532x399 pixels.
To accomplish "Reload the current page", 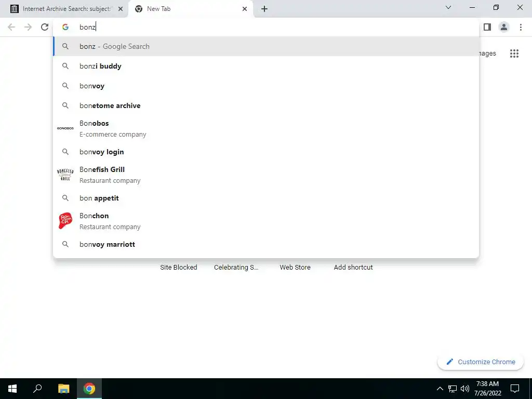I will (x=45, y=27).
